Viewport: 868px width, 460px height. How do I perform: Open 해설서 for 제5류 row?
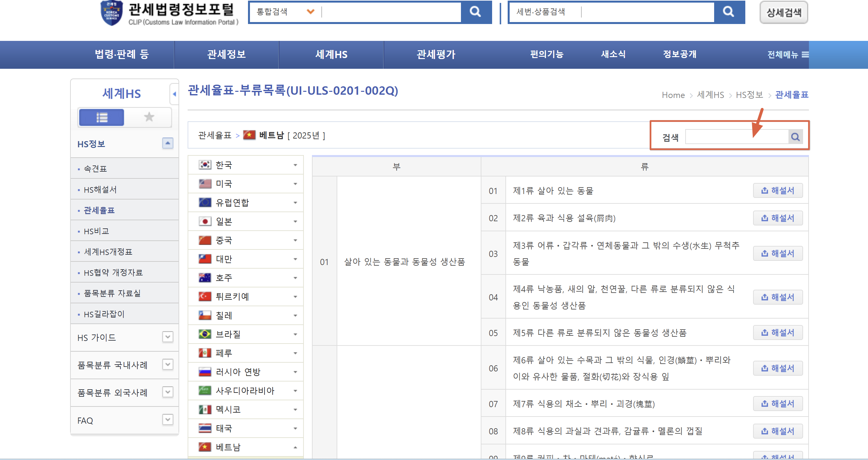(x=778, y=333)
